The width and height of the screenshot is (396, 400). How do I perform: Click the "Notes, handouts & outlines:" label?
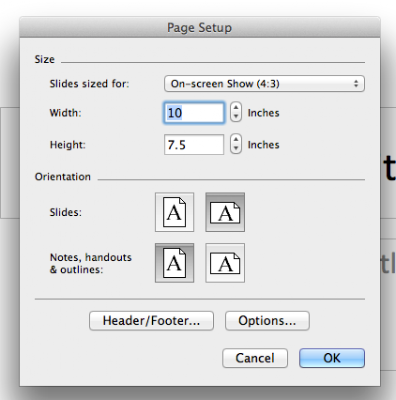point(91,263)
